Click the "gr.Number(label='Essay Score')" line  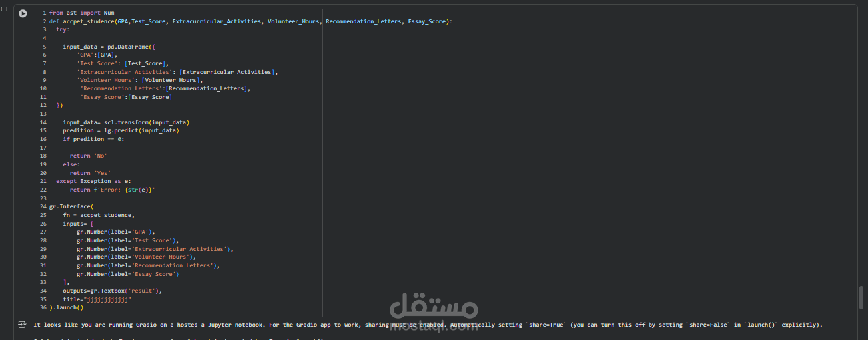[x=128, y=274]
